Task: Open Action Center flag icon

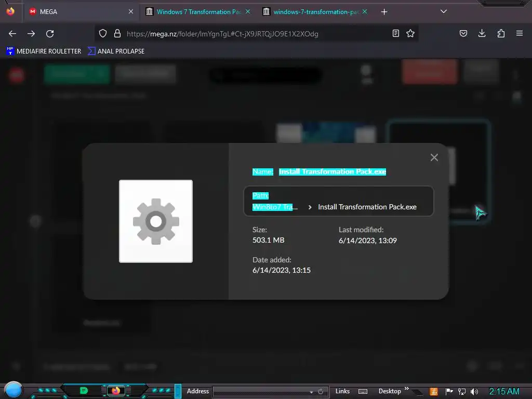Action: point(449,392)
